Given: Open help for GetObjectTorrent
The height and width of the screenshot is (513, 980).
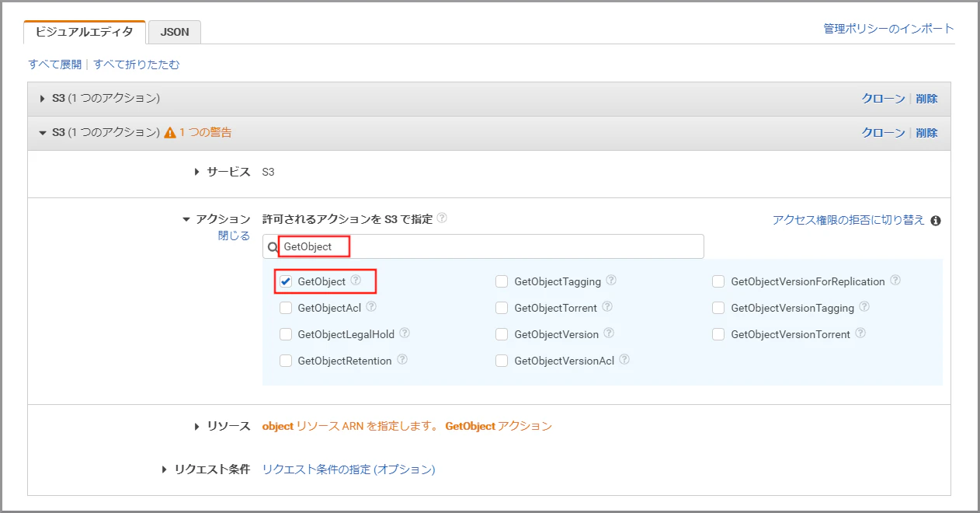Looking at the screenshot, I should click(x=607, y=306).
